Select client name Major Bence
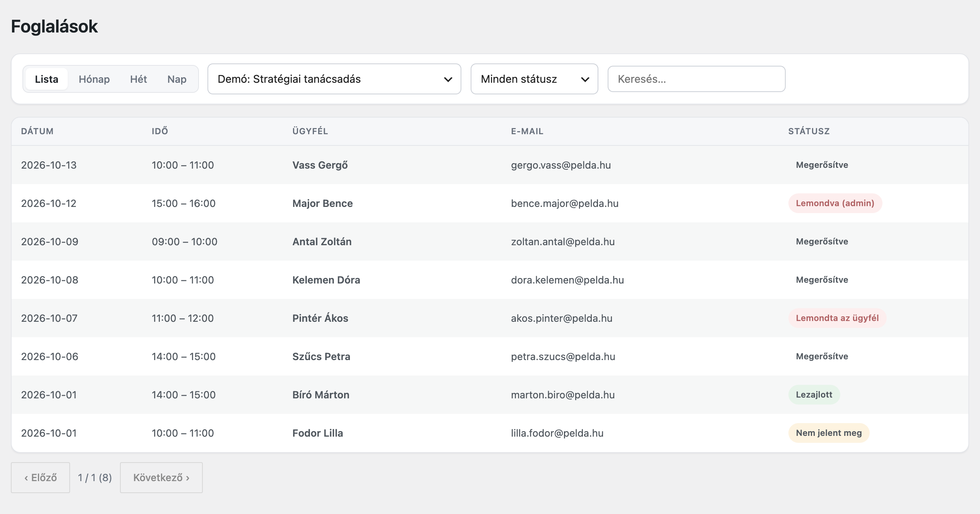 (322, 203)
